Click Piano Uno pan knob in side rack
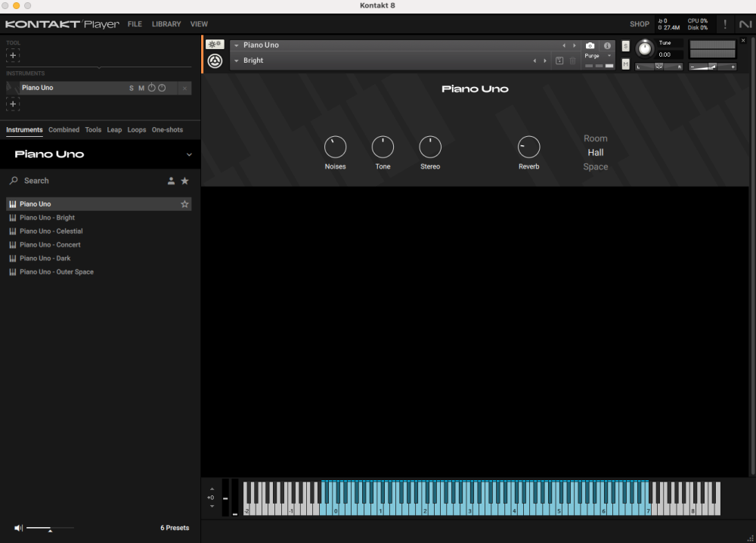756x543 pixels. (162, 88)
